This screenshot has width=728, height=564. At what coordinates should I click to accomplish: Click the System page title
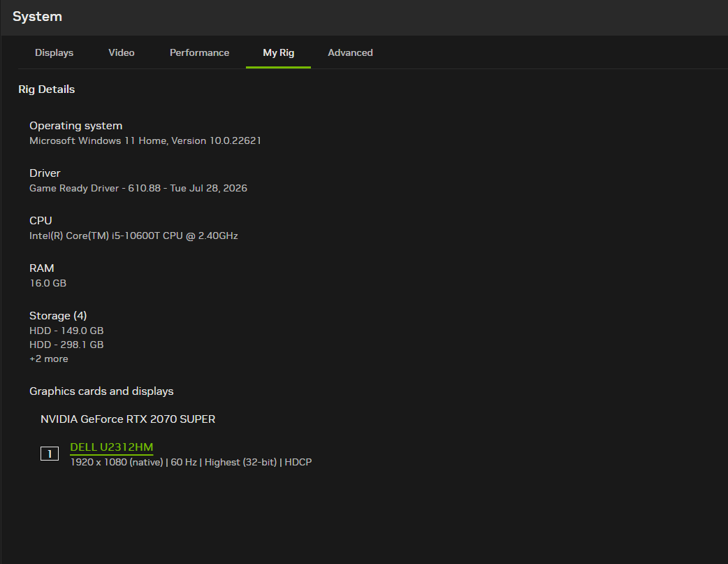pyautogui.click(x=37, y=17)
